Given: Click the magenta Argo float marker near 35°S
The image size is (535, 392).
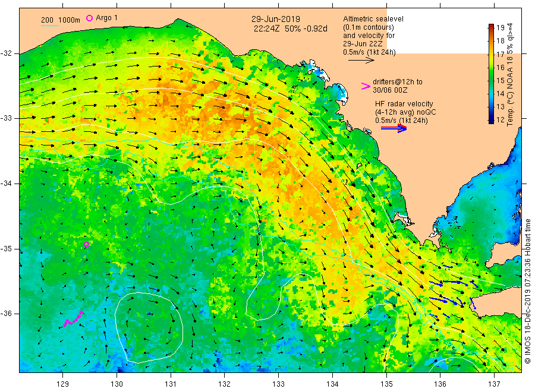Looking at the screenshot, I should [x=87, y=244].
